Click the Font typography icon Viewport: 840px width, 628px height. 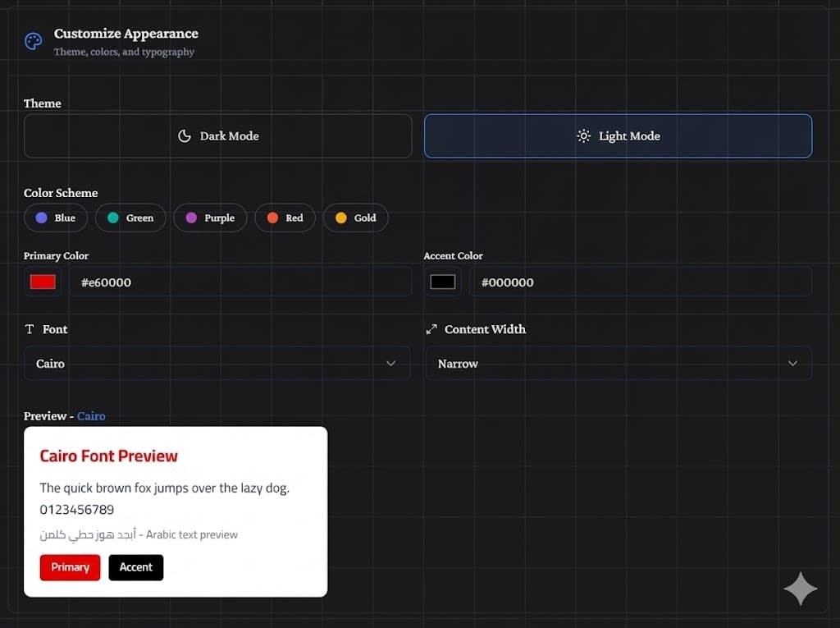pos(30,329)
